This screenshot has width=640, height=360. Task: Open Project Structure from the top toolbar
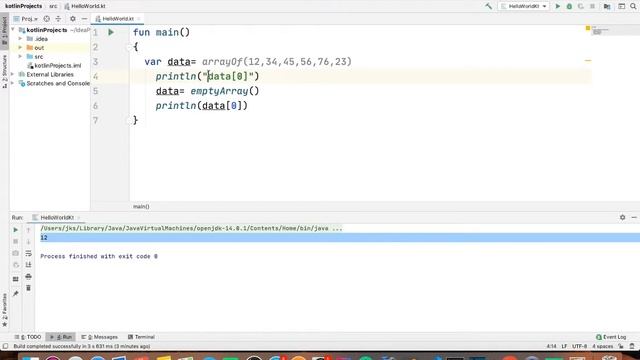click(x=607, y=6)
